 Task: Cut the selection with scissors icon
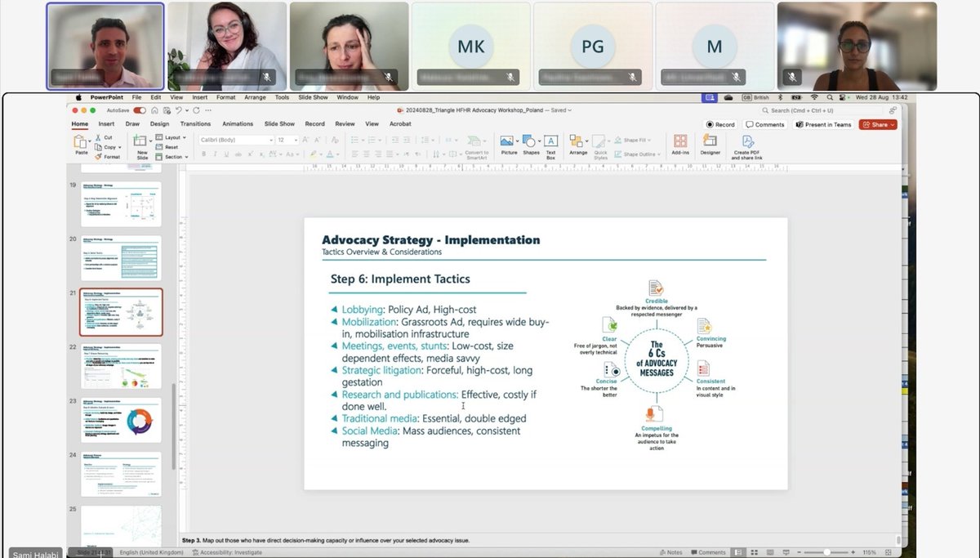(x=100, y=137)
